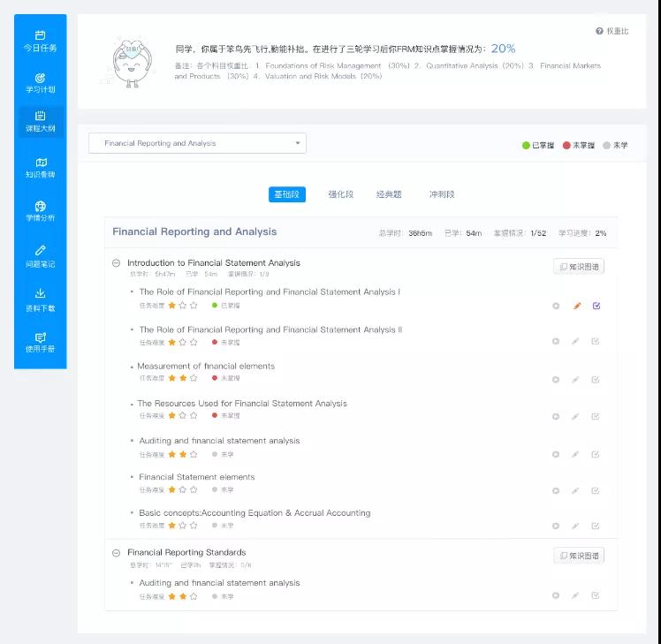Click exercise icon for Statement Analysis II
Viewport: 661px width, 644px height.
pos(596,341)
